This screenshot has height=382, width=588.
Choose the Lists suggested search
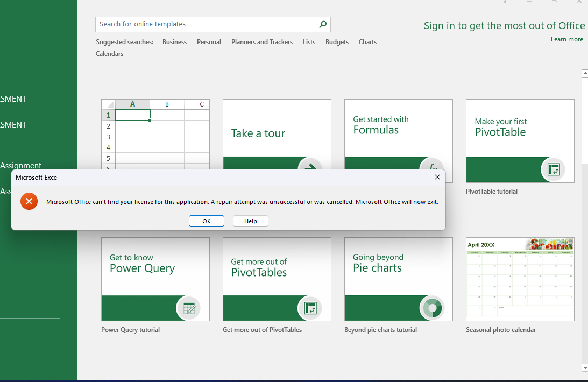(309, 42)
